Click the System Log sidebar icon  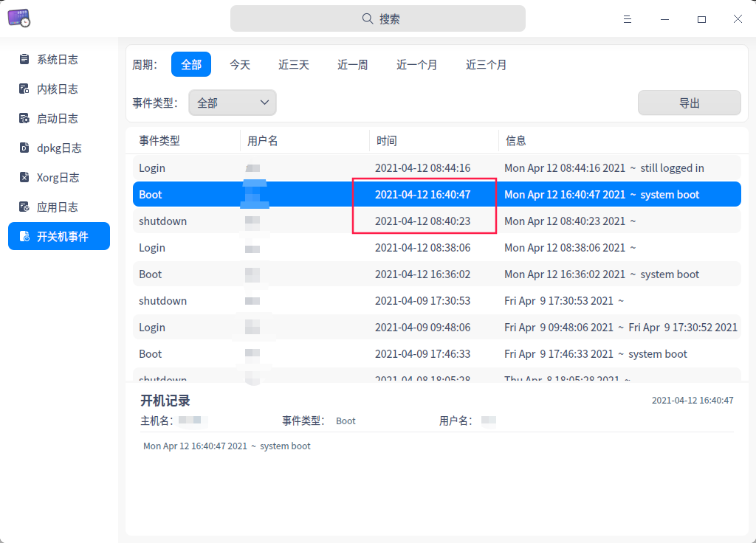[x=24, y=59]
